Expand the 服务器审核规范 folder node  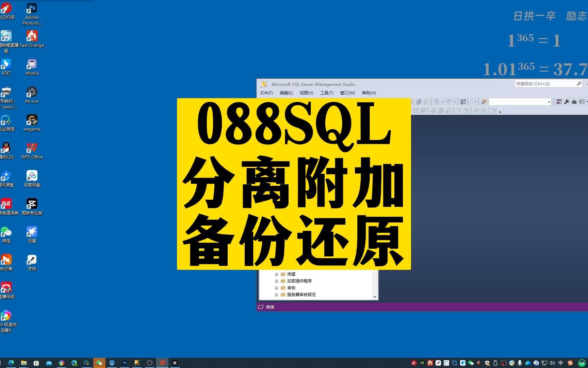coord(276,295)
